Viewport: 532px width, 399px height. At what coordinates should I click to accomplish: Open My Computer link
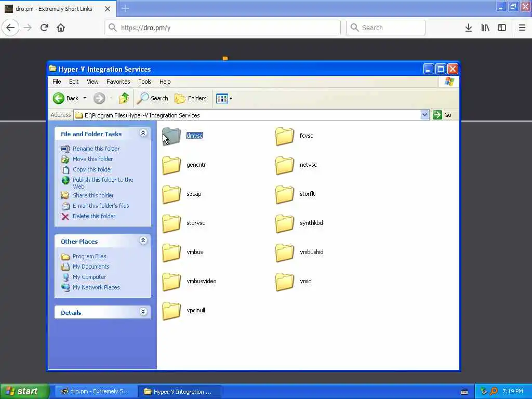[x=89, y=277]
